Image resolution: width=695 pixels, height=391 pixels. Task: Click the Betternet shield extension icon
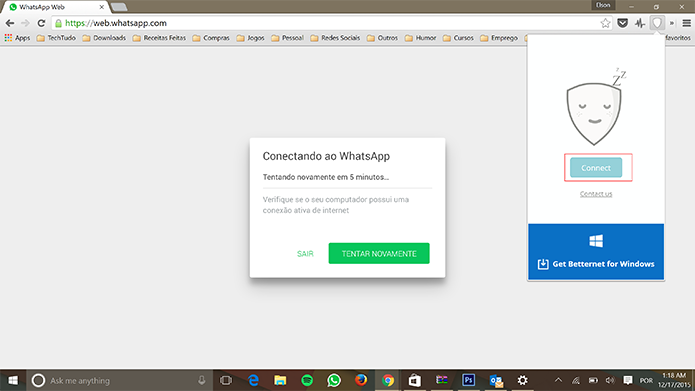point(657,23)
